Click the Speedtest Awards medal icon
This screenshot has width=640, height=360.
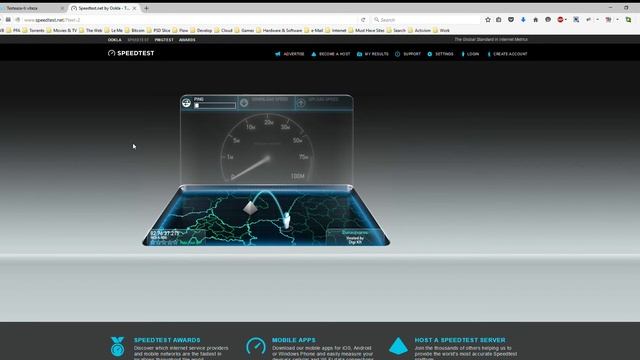point(118,347)
